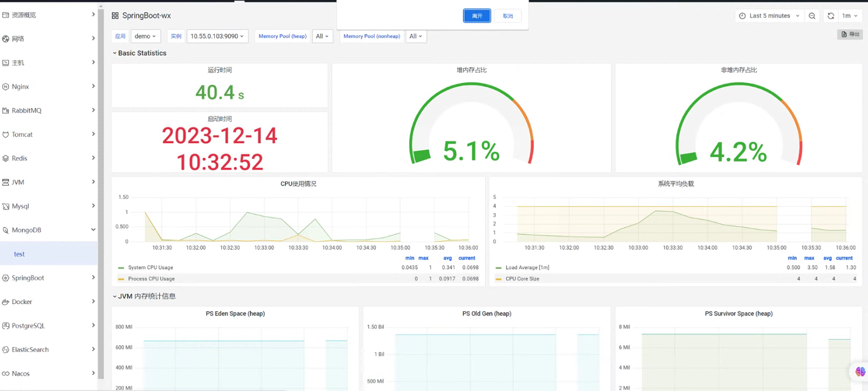Click the Redis layers icon
The image size is (868, 391).
(x=6, y=159)
